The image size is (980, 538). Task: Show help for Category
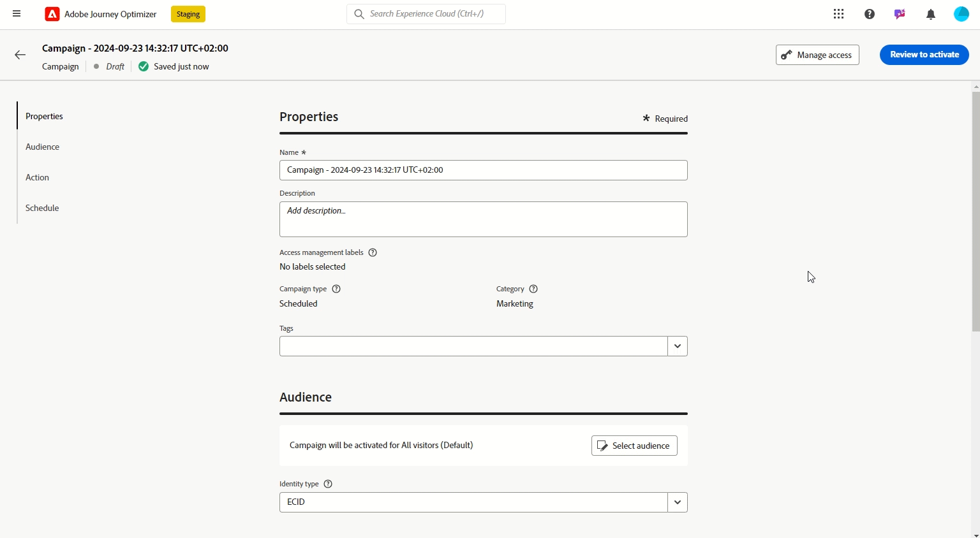tap(533, 289)
